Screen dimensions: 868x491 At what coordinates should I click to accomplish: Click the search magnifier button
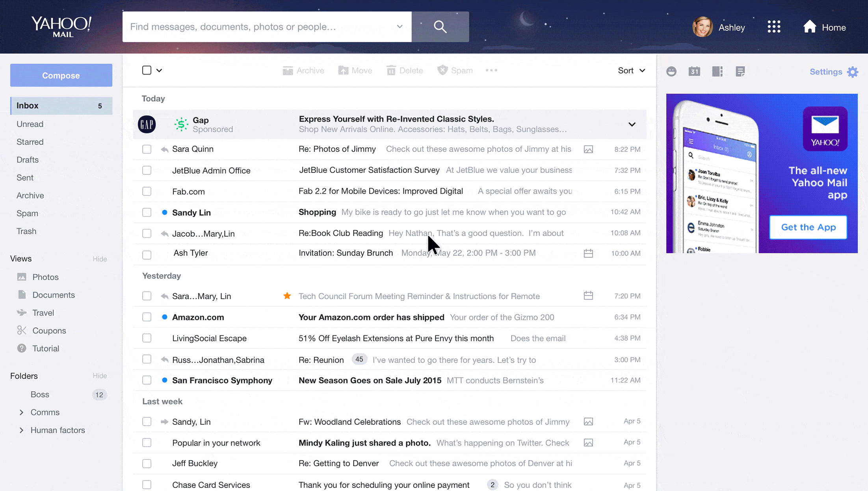pos(440,27)
